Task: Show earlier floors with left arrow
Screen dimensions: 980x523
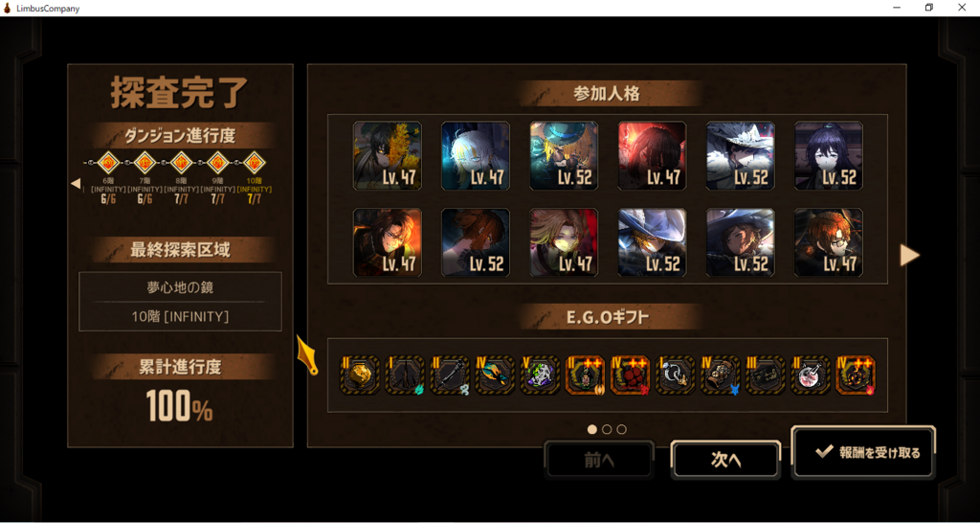Action: 76,183
